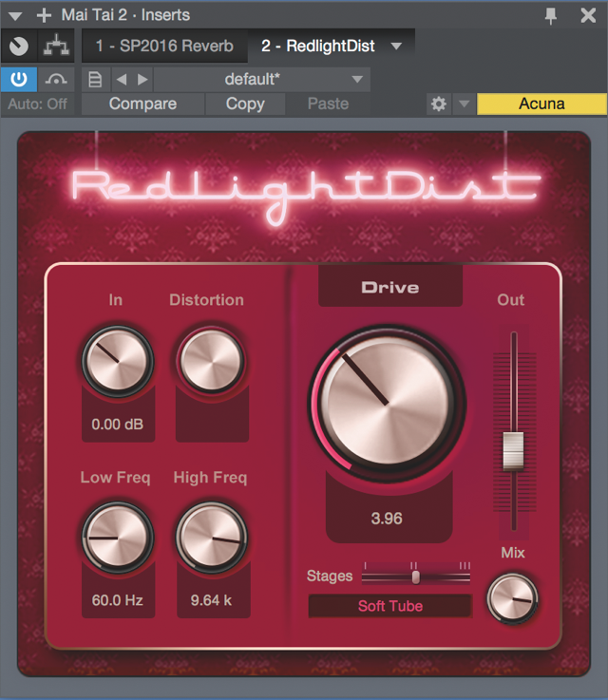Viewport: 608px width, 700px height.
Task: Click the 0.00 dB input value
Action: 118,425
